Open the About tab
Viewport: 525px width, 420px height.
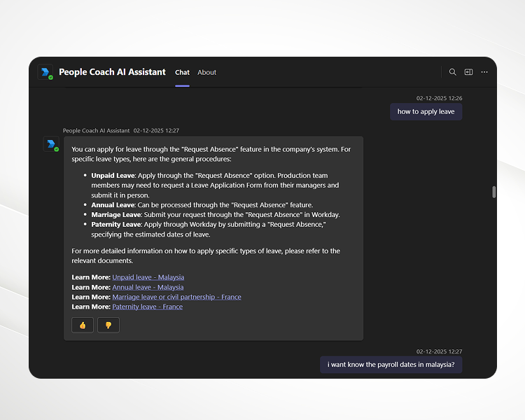tap(206, 72)
